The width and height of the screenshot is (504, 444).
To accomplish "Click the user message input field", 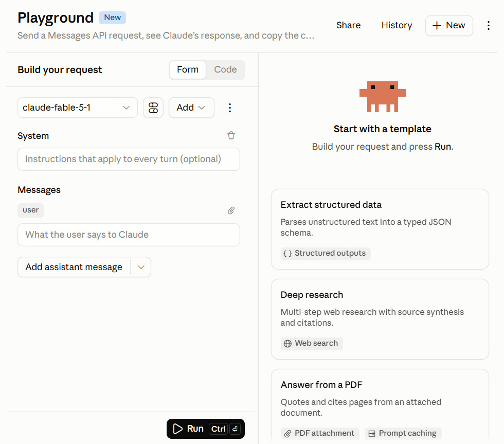I will click(129, 235).
